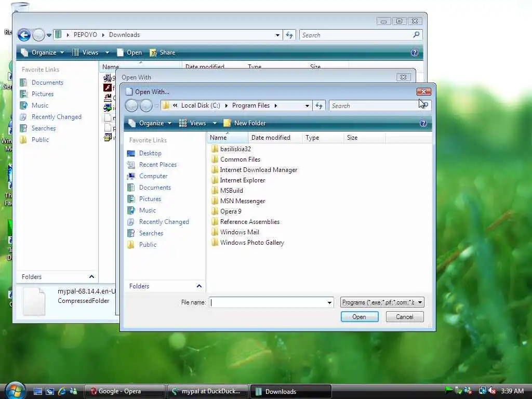Expand Folders pane in Open With dialog

click(199, 286)
